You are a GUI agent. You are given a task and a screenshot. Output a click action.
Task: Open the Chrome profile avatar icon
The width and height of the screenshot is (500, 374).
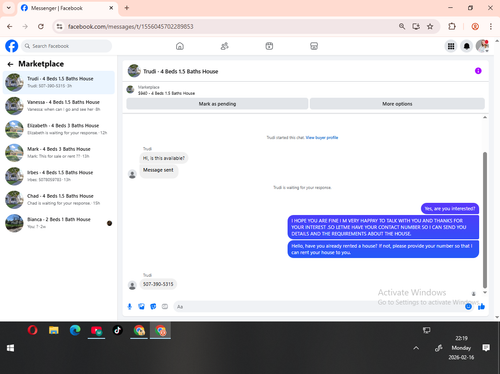(x=475, y=26)
